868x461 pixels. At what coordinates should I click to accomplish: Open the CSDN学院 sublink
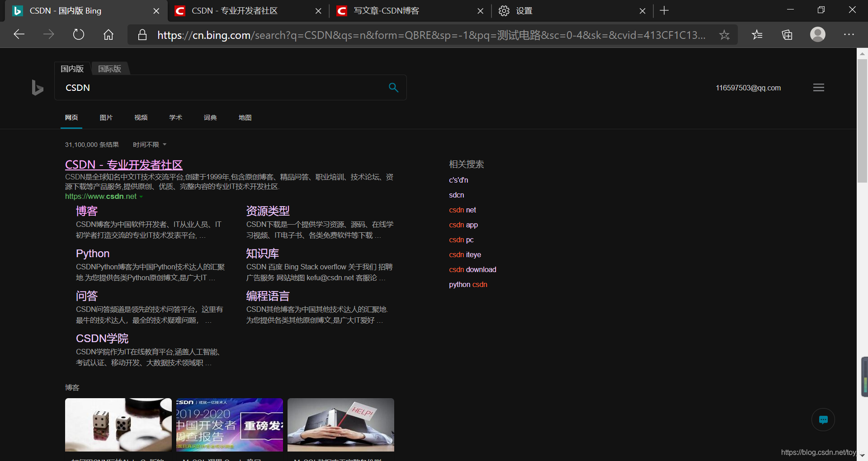[102, 339]
